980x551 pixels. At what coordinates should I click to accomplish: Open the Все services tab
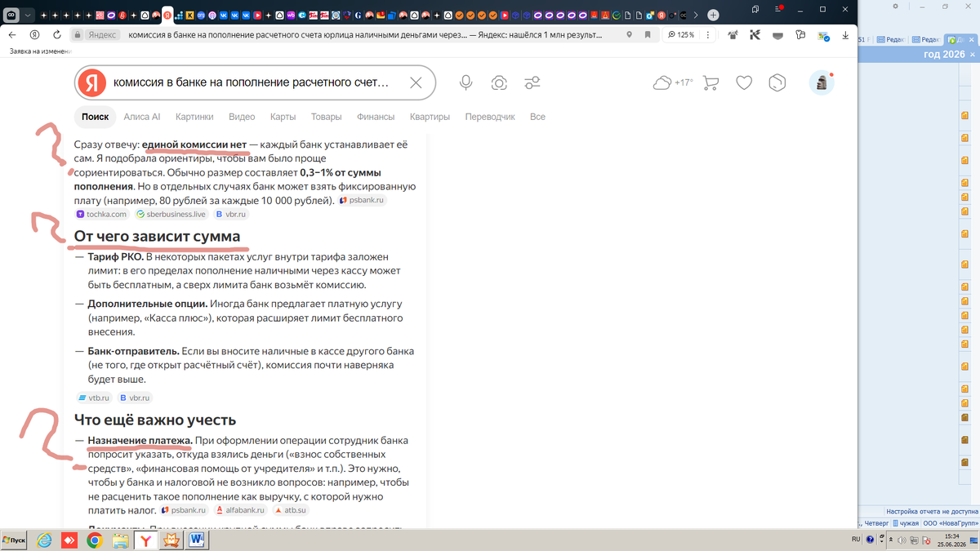tap(537, 117)
